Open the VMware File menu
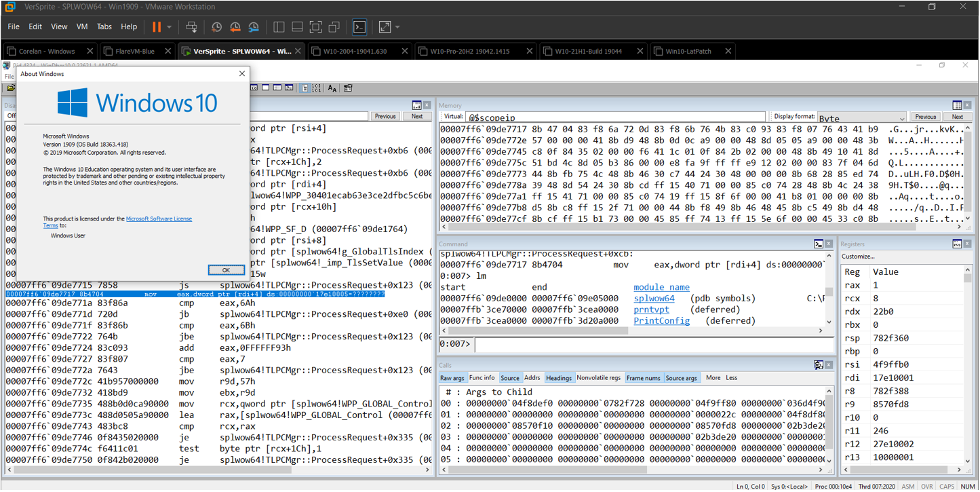The height and width of the screenshot is (492, 980). (14, 27)
